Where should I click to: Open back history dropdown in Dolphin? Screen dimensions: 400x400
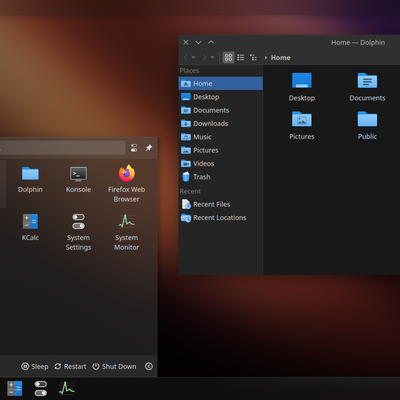(x=193, y=58)
